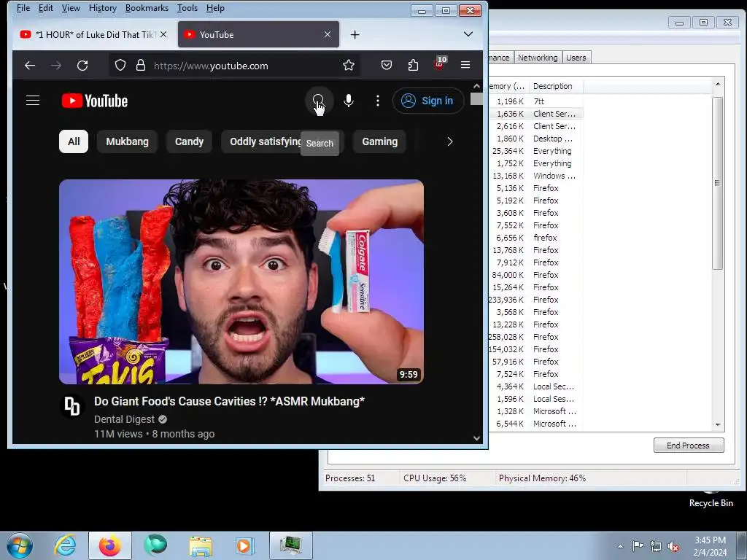
Task: Click the Dental Digest channel avatar
Action: [x=72, y=405]
